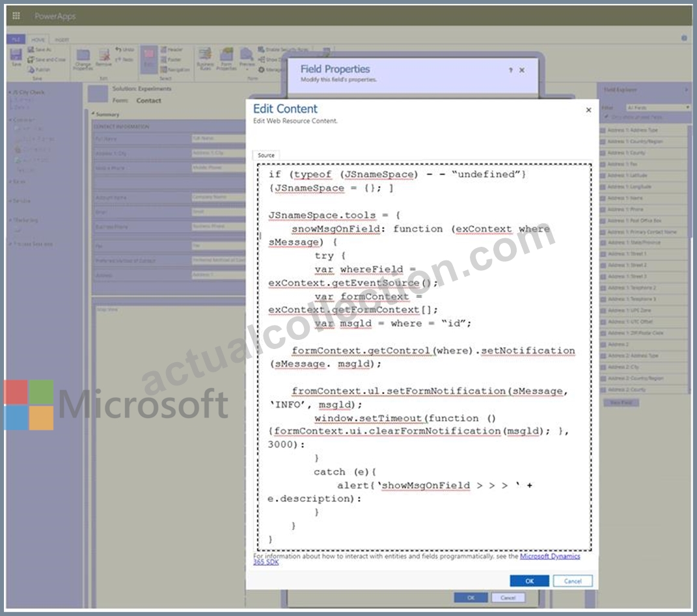The image size is (697, 616).
Task: Click the New Field button in Field Explorer
Action: click(621, 402)
